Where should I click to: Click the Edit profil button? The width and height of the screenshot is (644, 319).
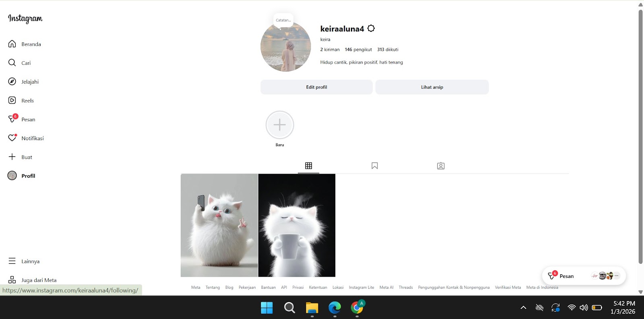tap(316, 87)
